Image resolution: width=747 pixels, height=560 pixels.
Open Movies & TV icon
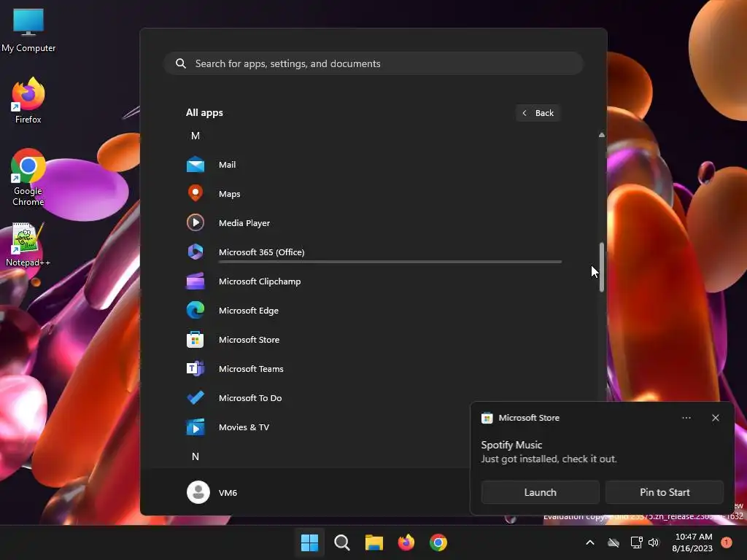pos(196,427)
